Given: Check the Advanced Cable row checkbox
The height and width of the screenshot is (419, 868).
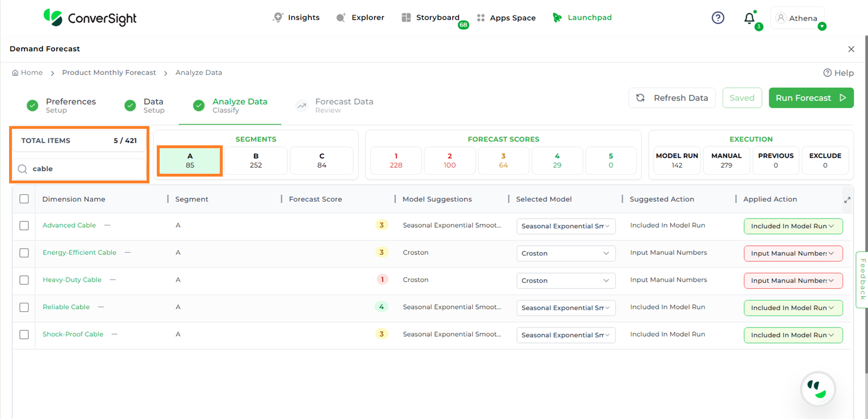Looking at the screenshot, I should [x=24, y=225].
